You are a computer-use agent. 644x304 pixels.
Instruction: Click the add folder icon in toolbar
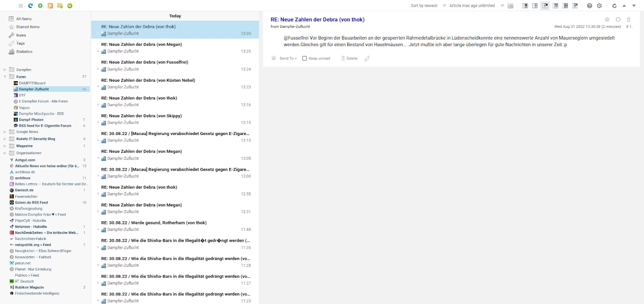pos(60,6)
